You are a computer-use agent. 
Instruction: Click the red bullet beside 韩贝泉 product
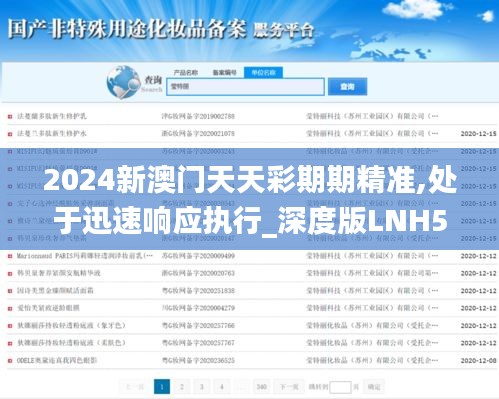coord(10,273)
